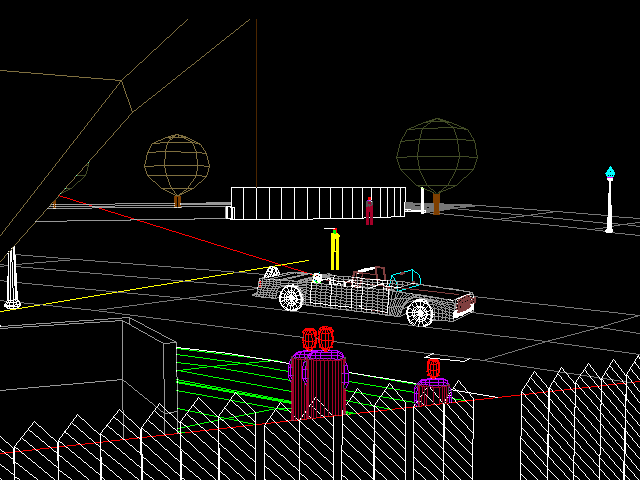
Task: Select the green lined steps area
Action: coord(230,375)
